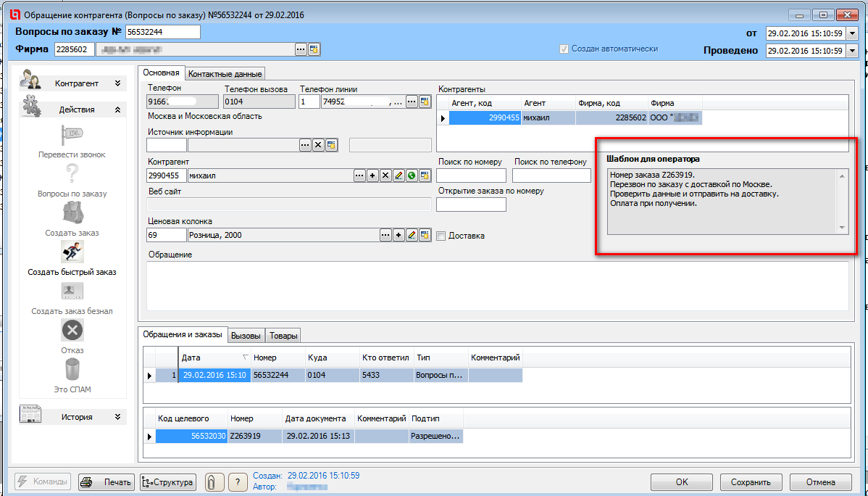This screenshot has width=868, height=496.
Task: Collapse the Действия sidebar section
Action: [117, 109]
